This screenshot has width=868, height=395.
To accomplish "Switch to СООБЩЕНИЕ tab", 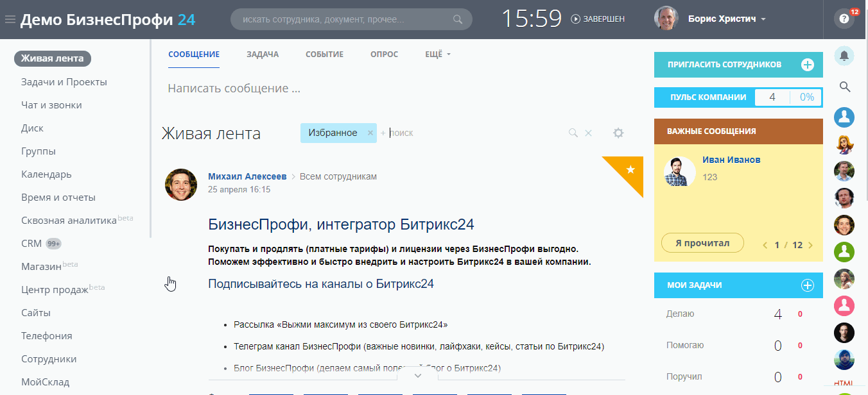I will [194, 55].
